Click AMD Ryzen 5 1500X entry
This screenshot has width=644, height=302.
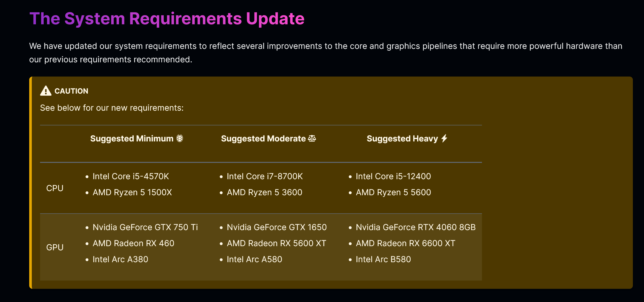(132, 192)
